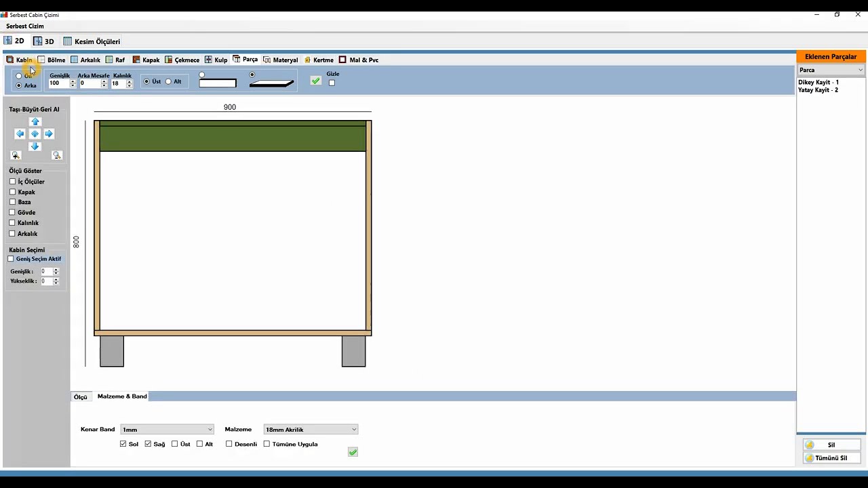Open the Çekmece tool tab

[x=182, y=60]
